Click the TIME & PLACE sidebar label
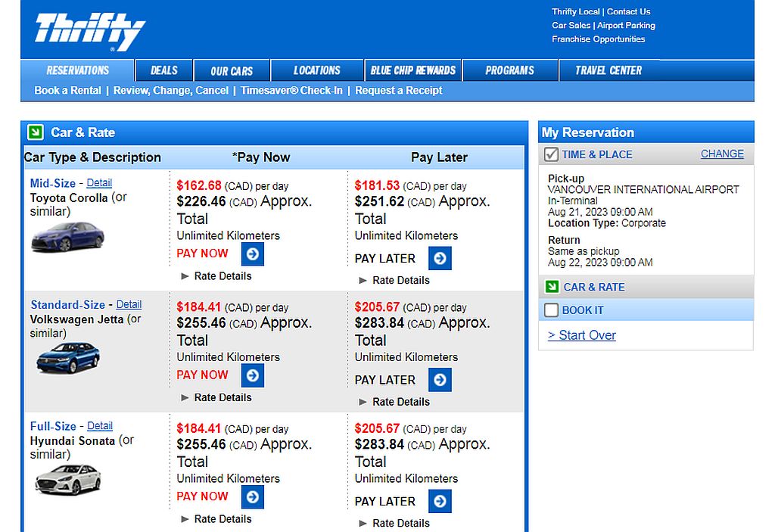Image resolution: width=775 pixels, height=532 pixels. pos(597,154)
